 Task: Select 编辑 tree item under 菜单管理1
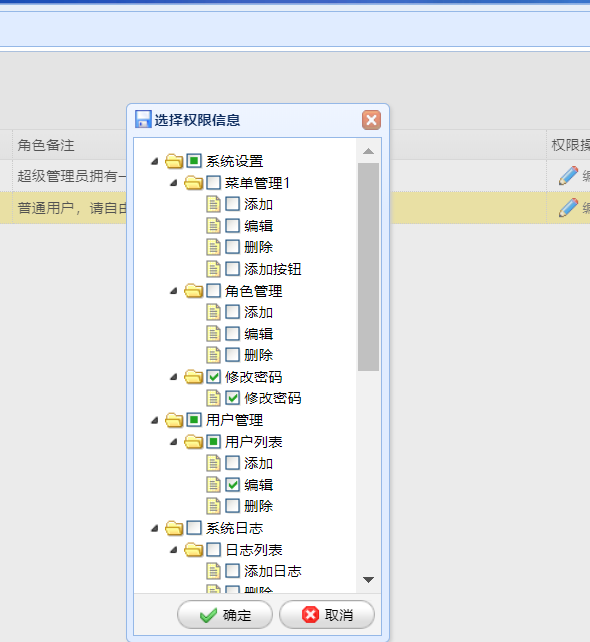258,226
